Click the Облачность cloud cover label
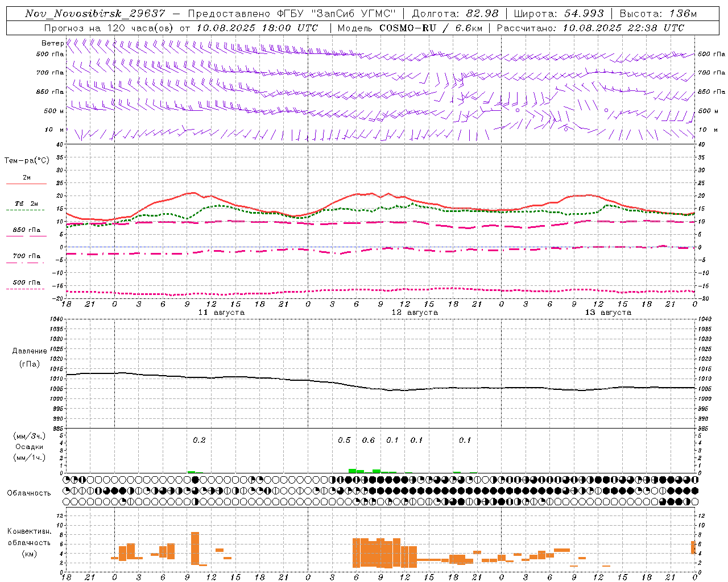 click(x=29, y=493)
